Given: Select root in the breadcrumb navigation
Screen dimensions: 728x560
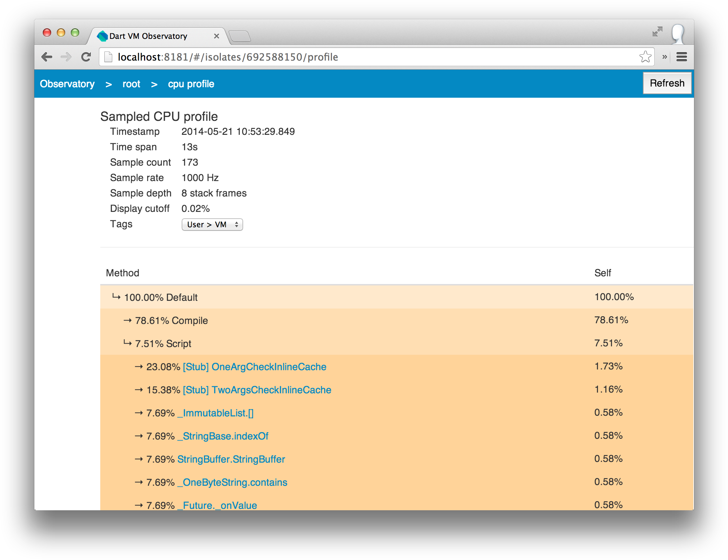Looking at the screenshot, I should (131, 84).
